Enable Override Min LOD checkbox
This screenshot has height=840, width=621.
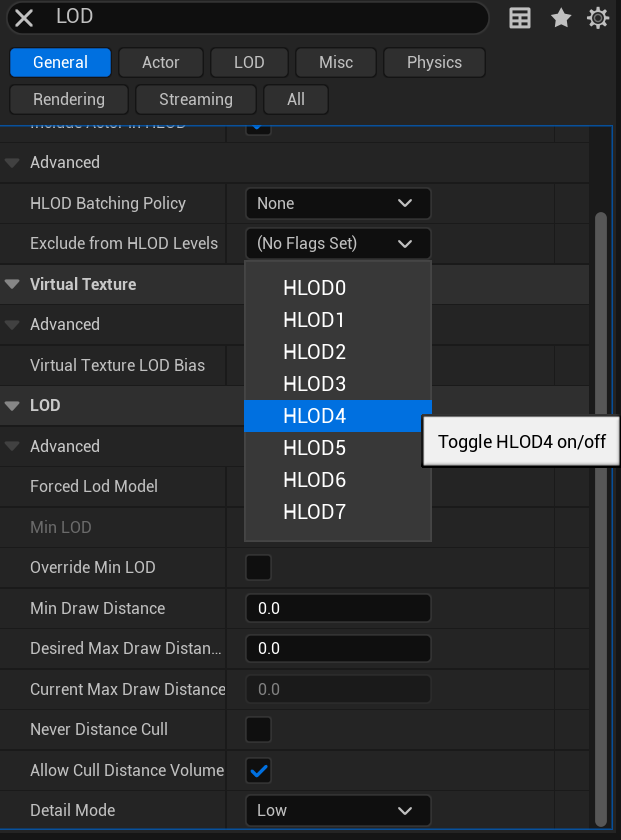pos(258,568)
